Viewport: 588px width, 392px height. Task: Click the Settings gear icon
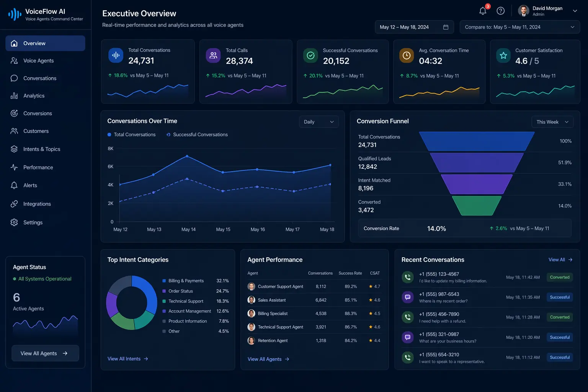point(14,222)
